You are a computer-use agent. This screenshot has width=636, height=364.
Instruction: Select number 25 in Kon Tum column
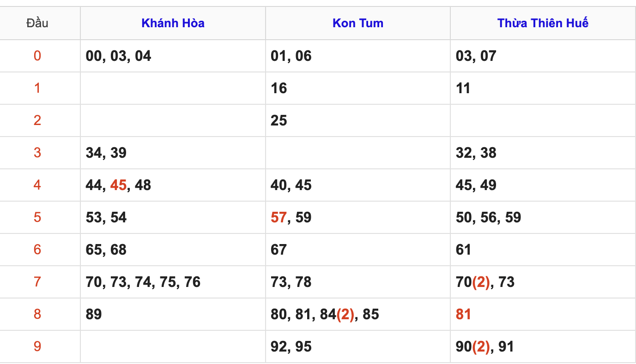279,120
